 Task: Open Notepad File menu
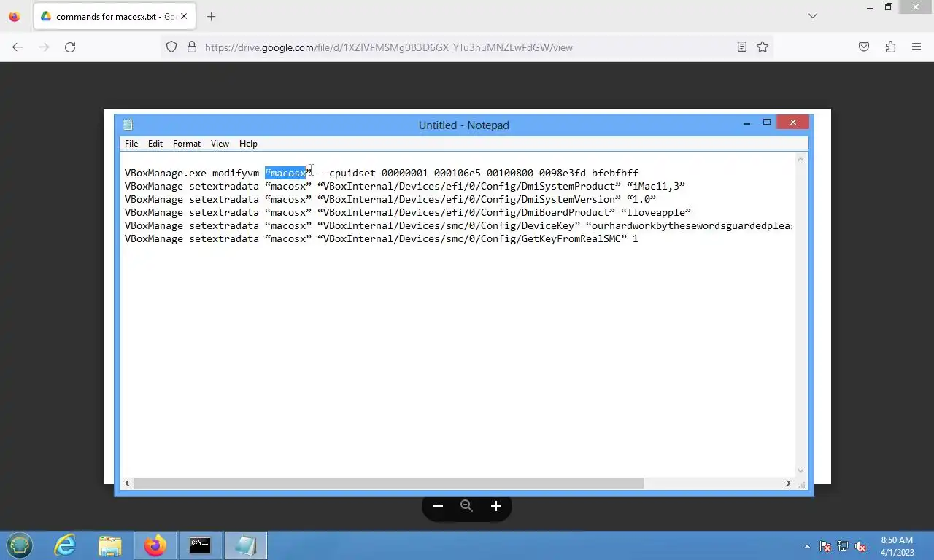(x=131, y=144)
